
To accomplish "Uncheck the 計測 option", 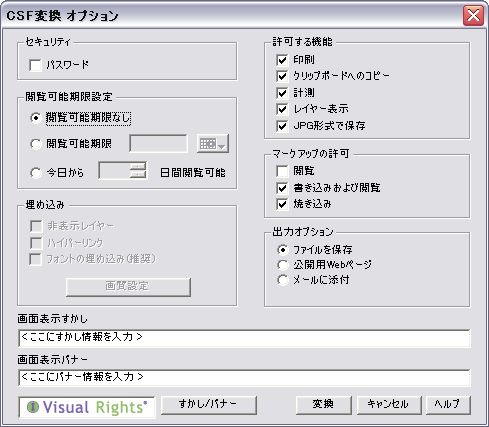I will coord(282,93).
